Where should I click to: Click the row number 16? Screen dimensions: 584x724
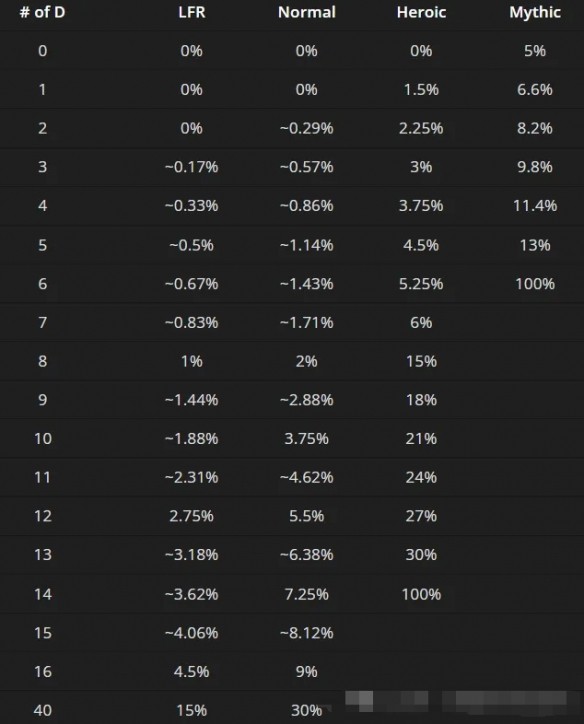point(42,671)
